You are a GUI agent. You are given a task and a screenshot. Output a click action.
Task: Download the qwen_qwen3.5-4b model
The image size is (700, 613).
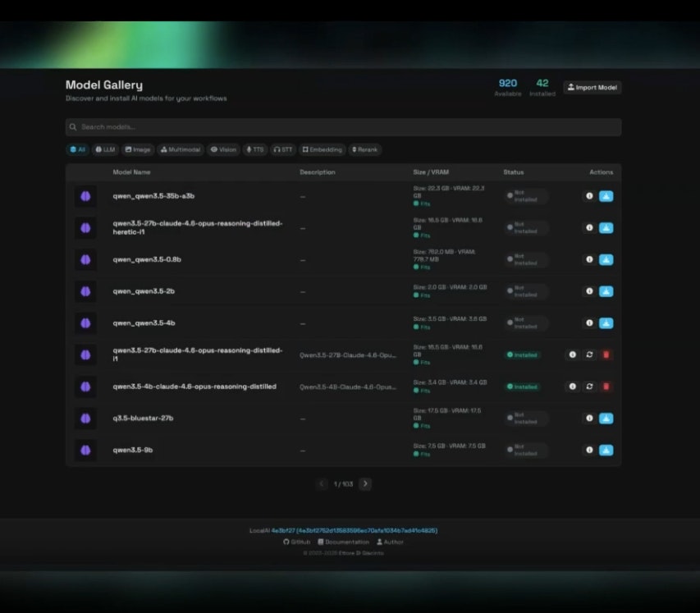pos(606,323)
